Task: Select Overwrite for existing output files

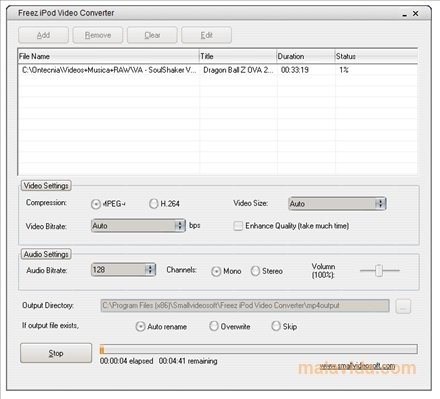Action: [x=214, y=326]
